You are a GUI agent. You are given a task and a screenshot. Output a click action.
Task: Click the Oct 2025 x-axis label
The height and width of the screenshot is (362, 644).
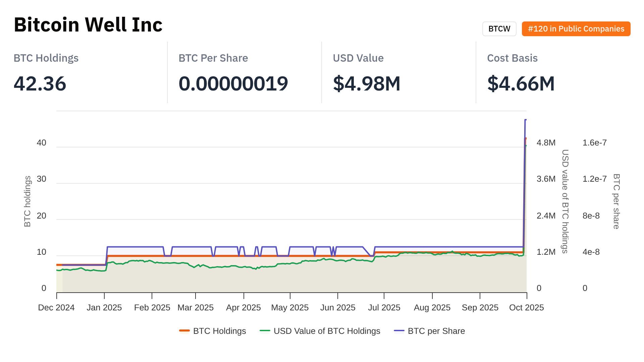coord(526,308)
